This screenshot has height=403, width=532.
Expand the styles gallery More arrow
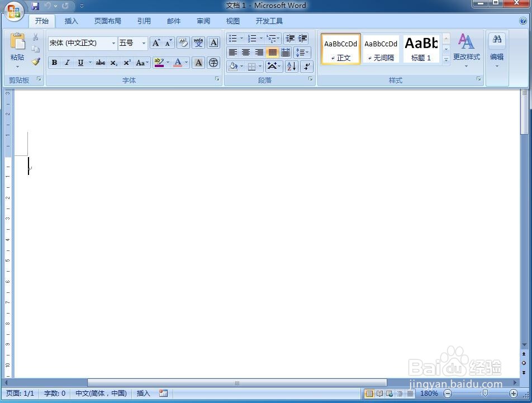pos(446,60)
